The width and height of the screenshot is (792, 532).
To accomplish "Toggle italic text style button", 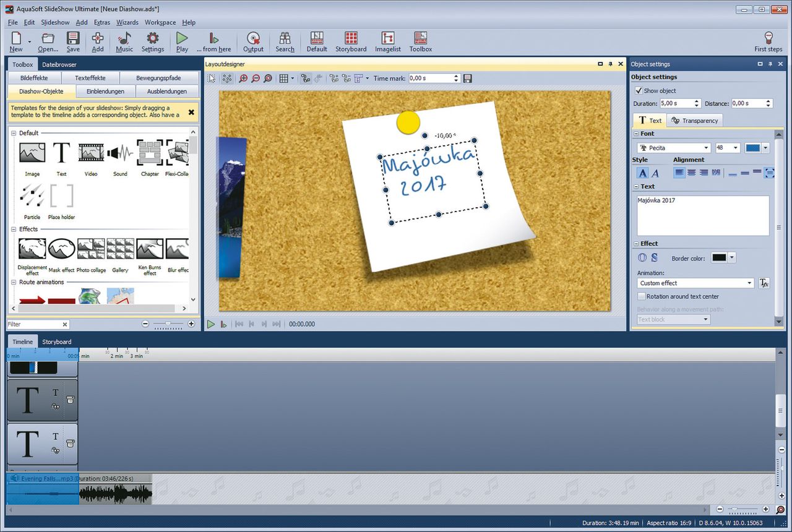I will [x=656, y=173].
